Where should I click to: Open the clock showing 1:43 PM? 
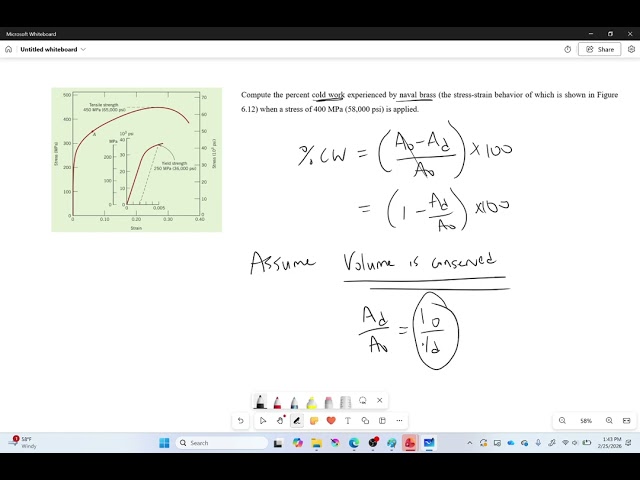(611, 443)
